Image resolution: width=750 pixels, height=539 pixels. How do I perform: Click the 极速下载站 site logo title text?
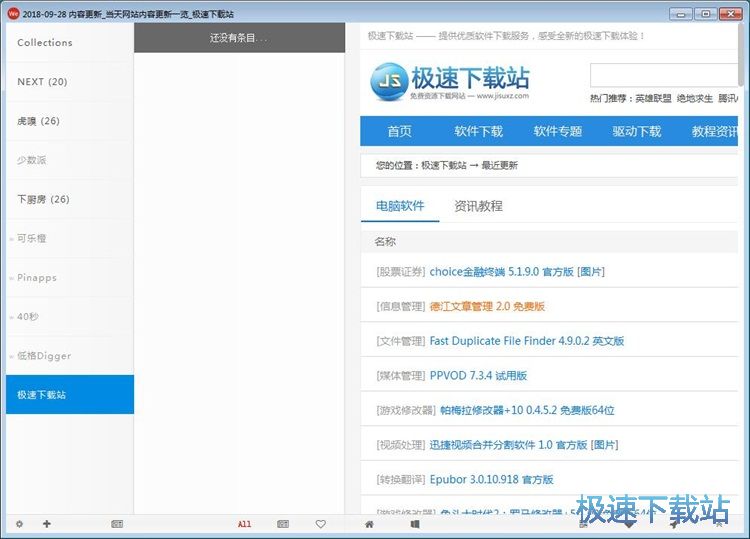click(470, 78)
